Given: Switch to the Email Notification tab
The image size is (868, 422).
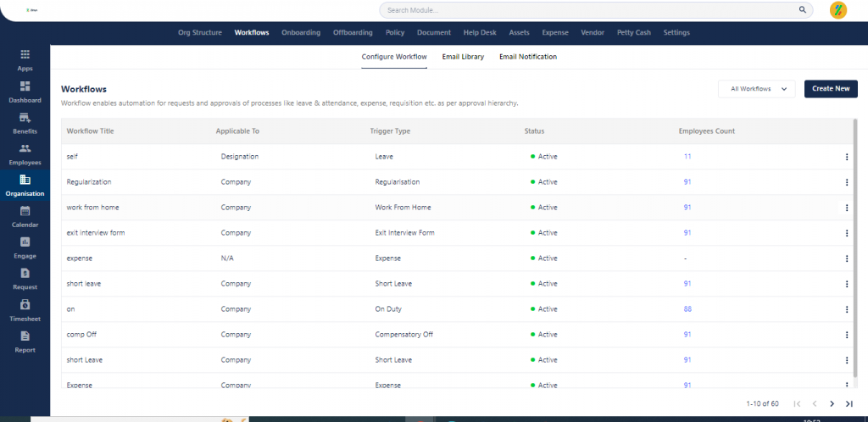Looking at the screenshot, I should pos(528,57).
